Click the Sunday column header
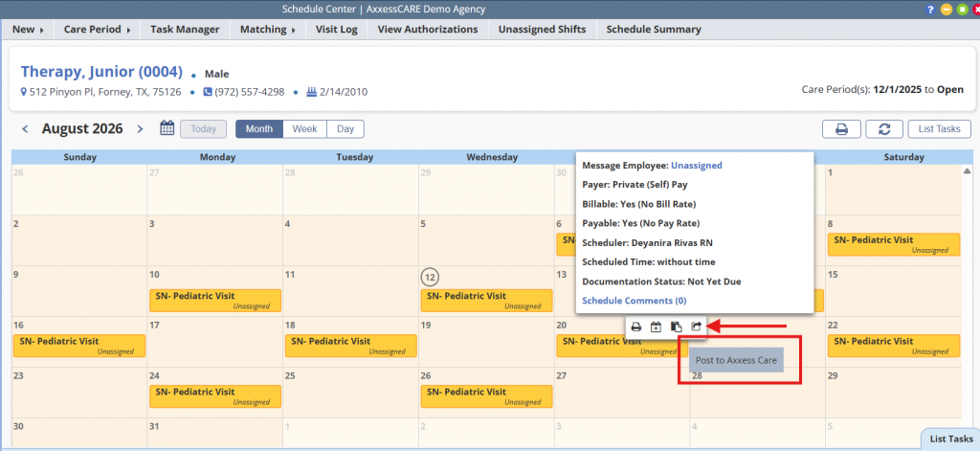This screenshot has width=980, height=451. pyautogui.click(x=80, y=157)
